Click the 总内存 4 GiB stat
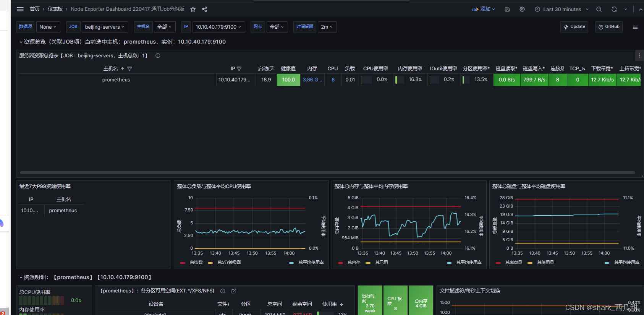Image resolution: width=644 pixels, height=315 pixels. pos(421,300)
